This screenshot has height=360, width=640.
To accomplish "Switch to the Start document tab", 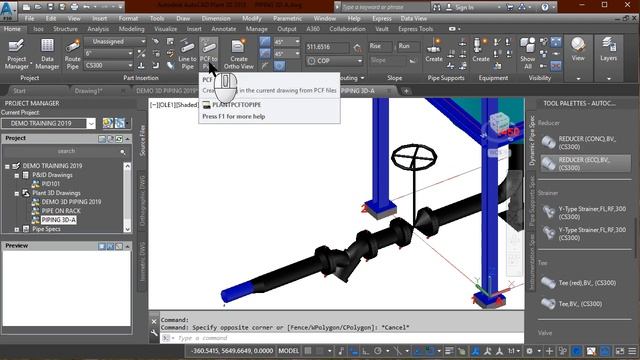I will point(19,91).
